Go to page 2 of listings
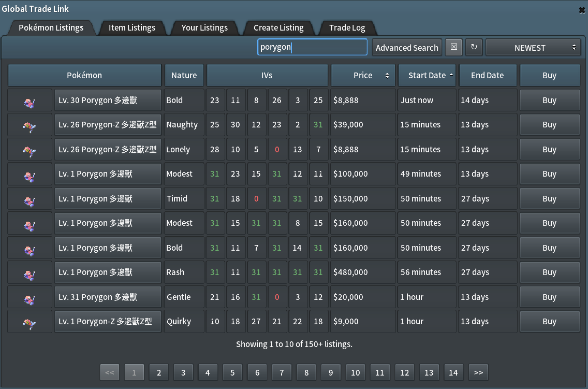The width and height of the screenshot is (588, 389). tap(159, 372)
